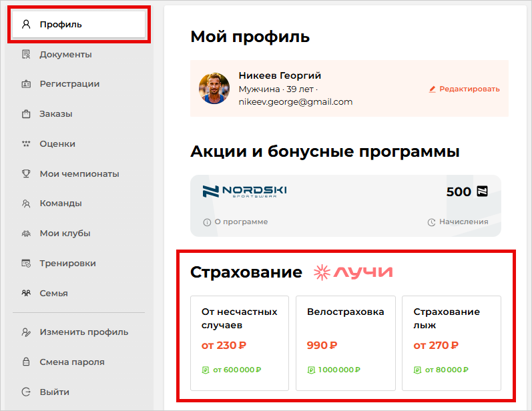The height and width of the screenshot is (411, 532).
Task: Click the user profile photo
Action: pyautogui.click(x=214, y=89)
